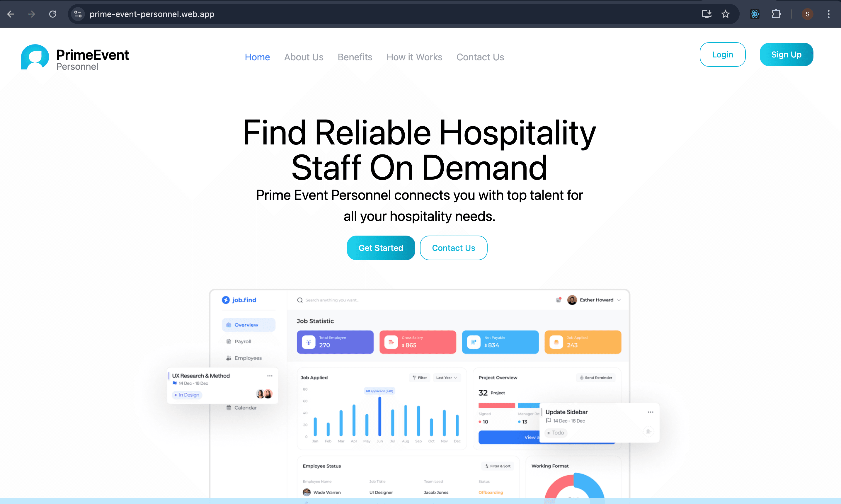This screenshot has width=841, height=504.
Task: Open Employees in the dashboard sidebar
Action: pyautogui.click(x=244, y=358)
